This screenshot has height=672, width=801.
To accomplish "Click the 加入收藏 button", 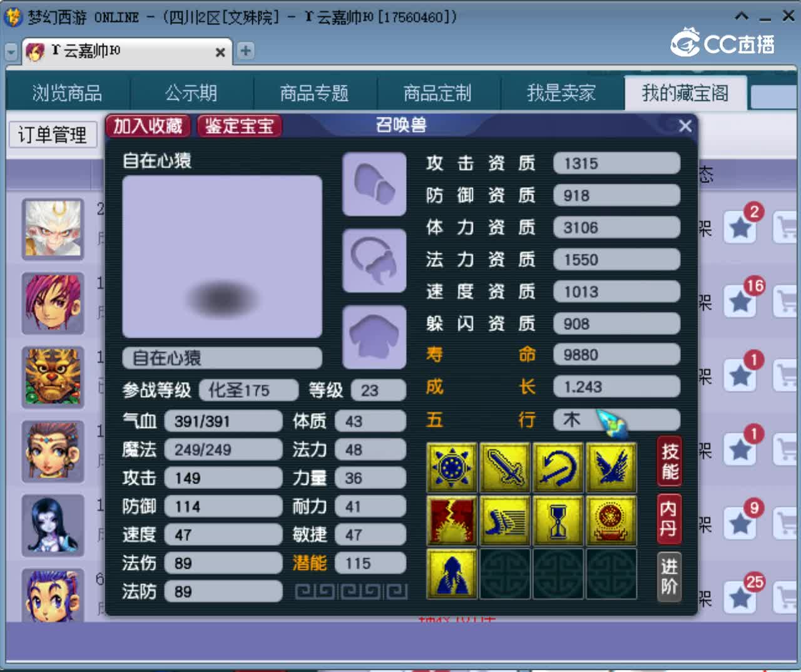I will click(x=148, y=126).
